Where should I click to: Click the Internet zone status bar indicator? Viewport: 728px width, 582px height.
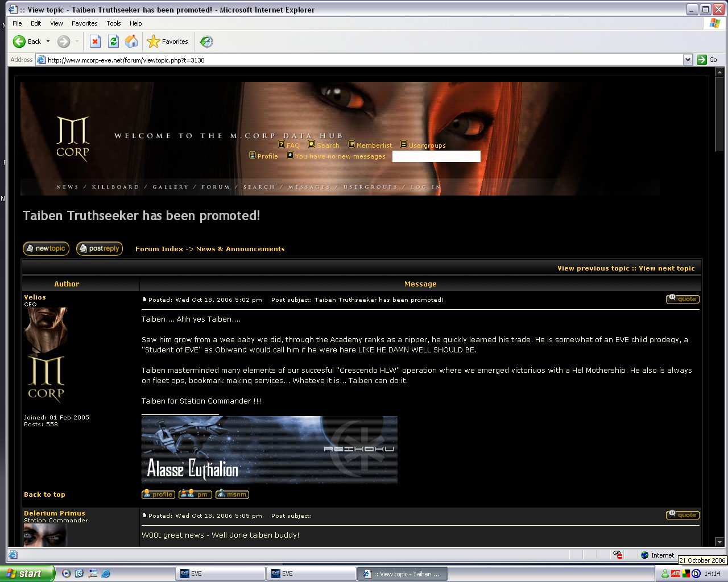(x=657, y=555)
